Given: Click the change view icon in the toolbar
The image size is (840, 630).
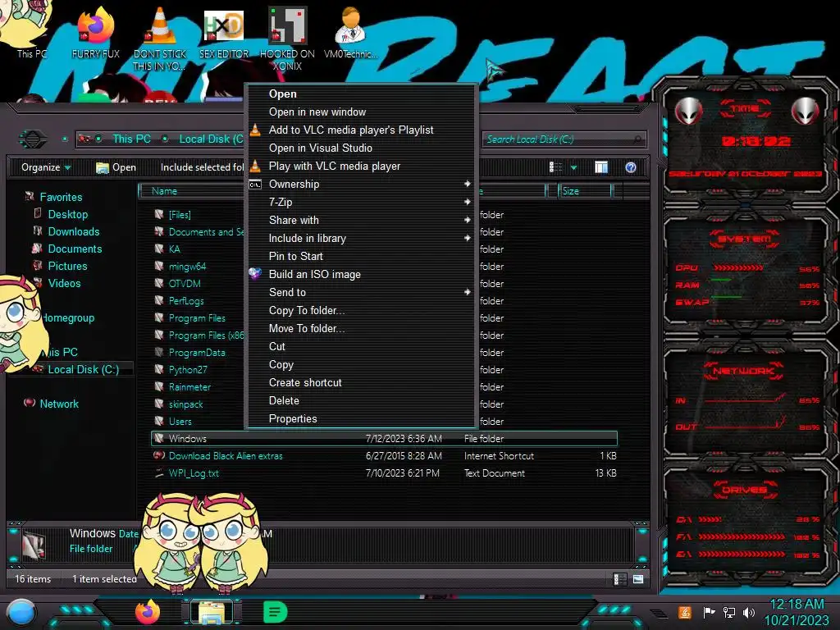Looking at the screenshot, I should (x=556, y=167).
